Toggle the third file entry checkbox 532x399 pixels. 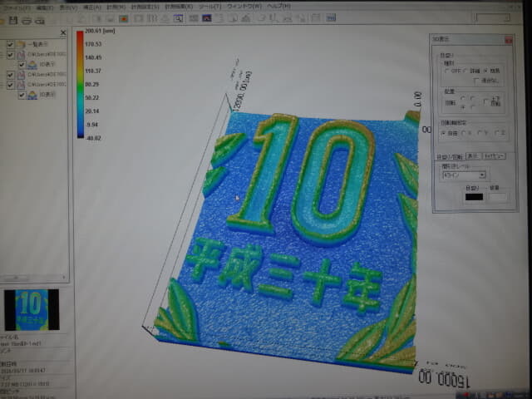tap(11, 85)
